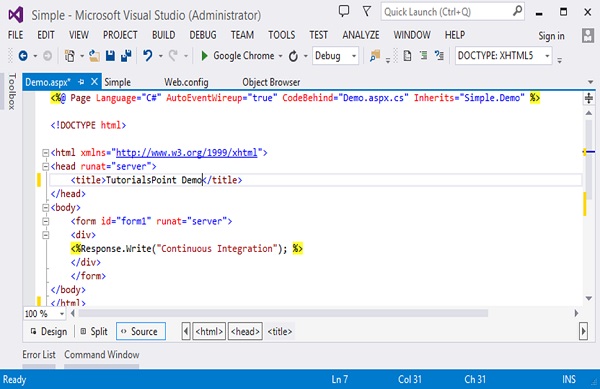This screenshot has width=600, height=389.
Task: Click the notifications filter funnel icon
Action: coord(367,11)
